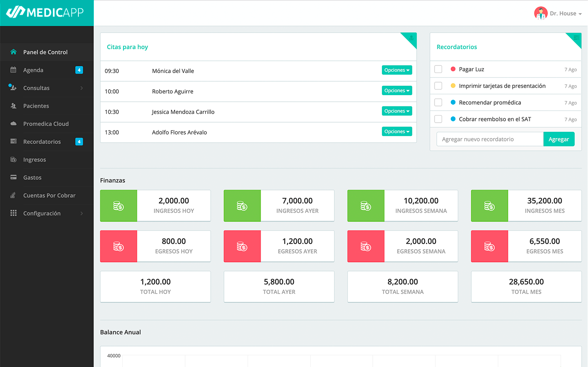
Task: Click the red Egresos Ayer coins icon
Action: coord(242,246)
